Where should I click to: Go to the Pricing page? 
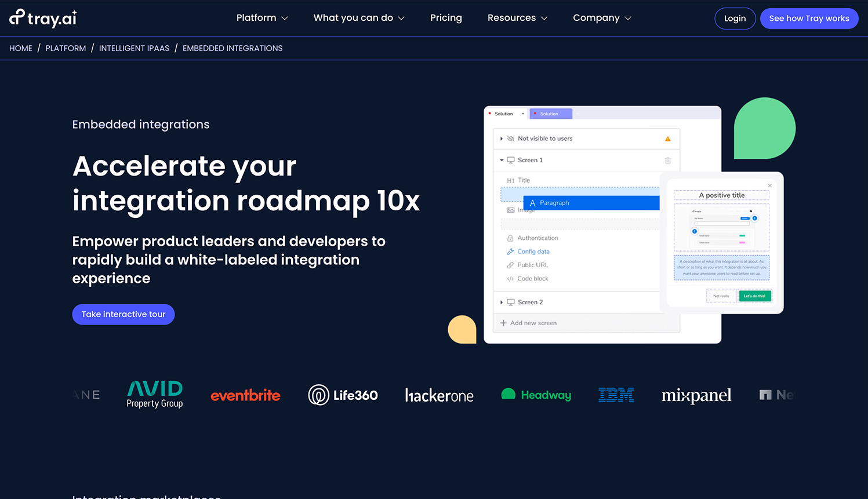446,18
